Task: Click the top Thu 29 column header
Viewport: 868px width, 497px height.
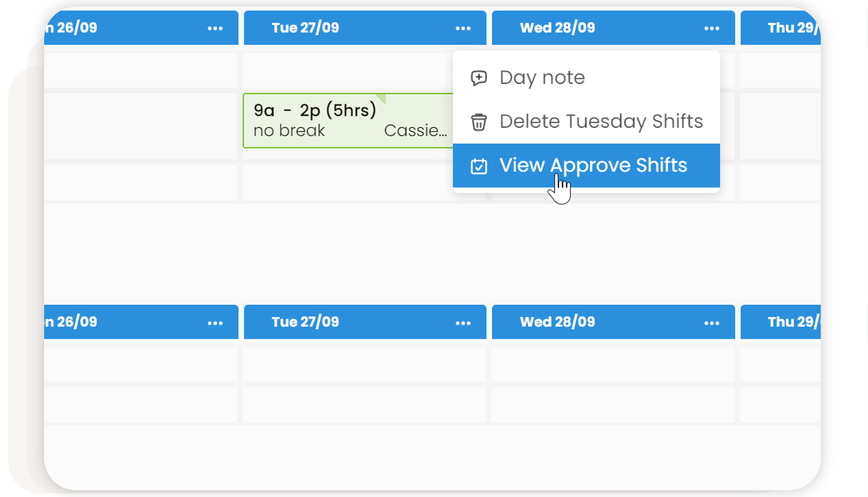Action: click(x=791, y=28)
